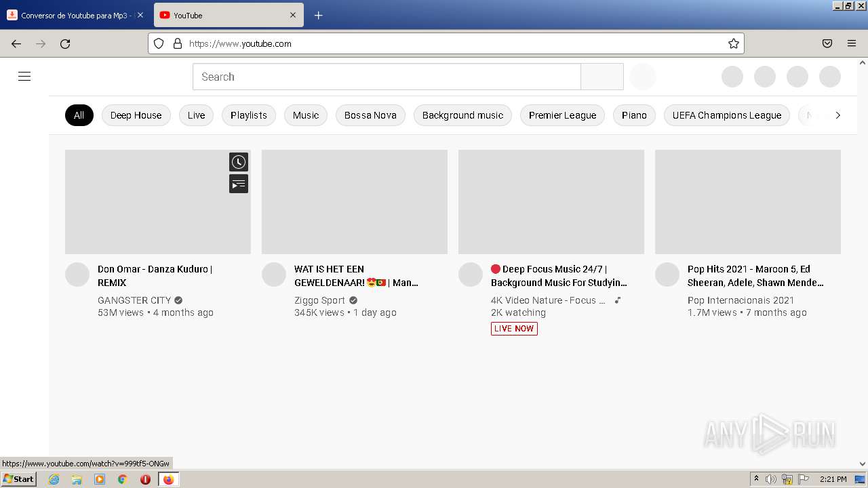Screen dimensions: 868x488
Task: Select the Premier League filter chip
Action: click(562, 115)
